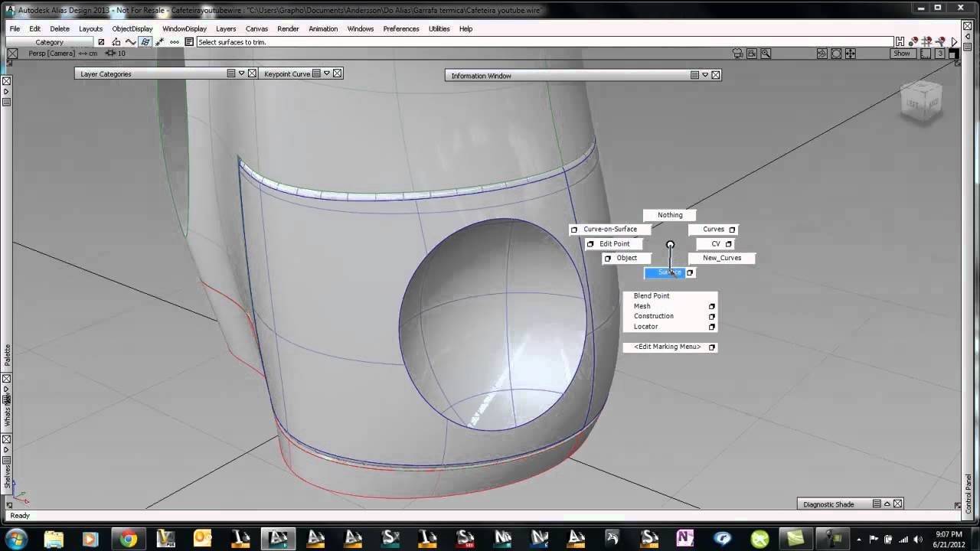Choose Nothing in the marking menu
This screenshot has height=551, width=980.
[670, 215]
